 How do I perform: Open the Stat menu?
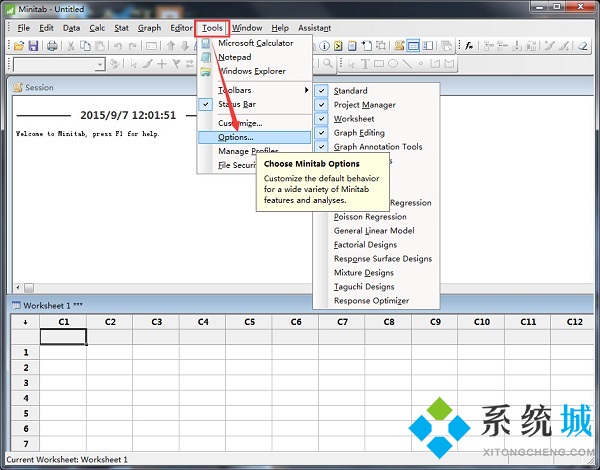point(121,28)
